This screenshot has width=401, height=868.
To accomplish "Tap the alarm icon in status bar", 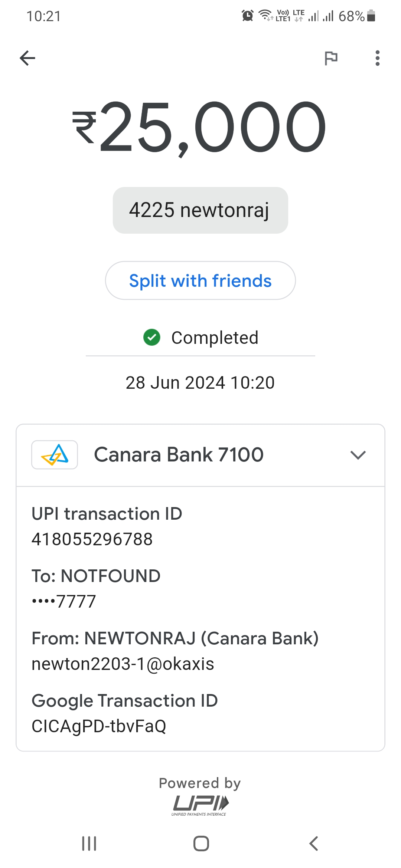I will [x=248, y=16].
